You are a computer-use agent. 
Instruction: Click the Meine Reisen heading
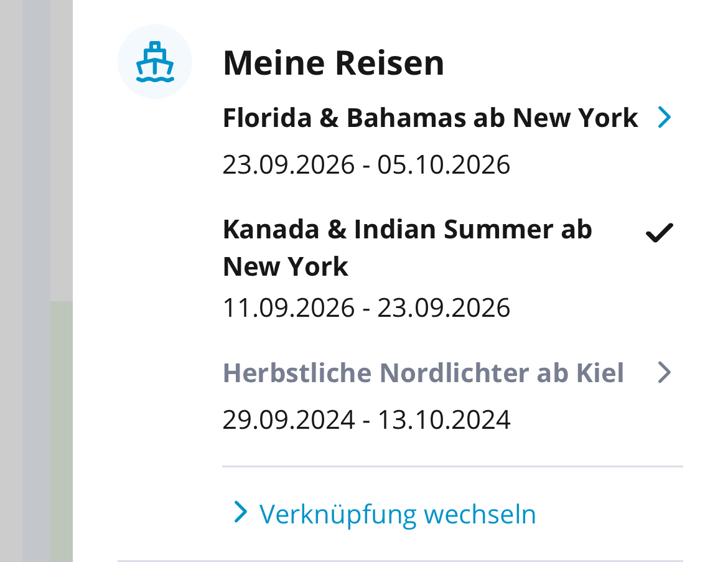coord(334,63)
